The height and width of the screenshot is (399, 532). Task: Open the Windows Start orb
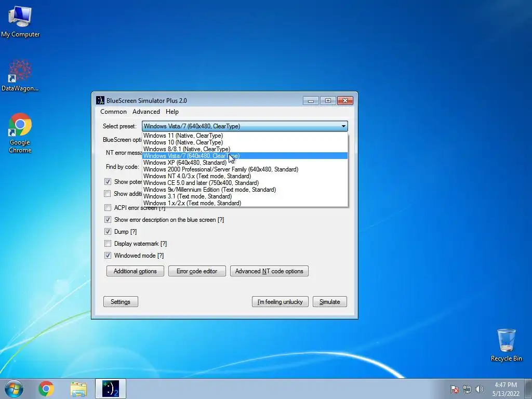click(14, 389)
